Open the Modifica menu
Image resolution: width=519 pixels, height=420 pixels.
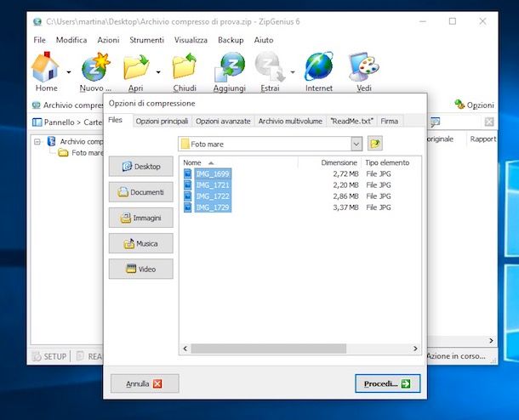point(71,40)
